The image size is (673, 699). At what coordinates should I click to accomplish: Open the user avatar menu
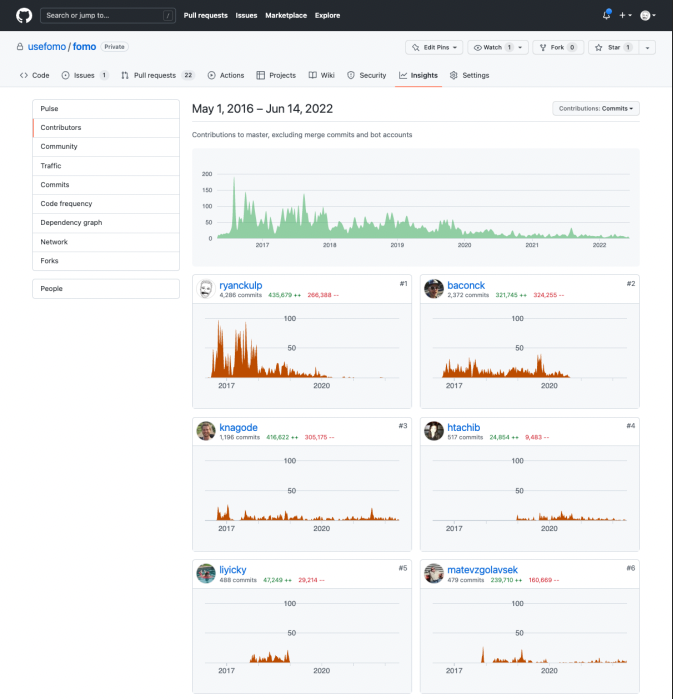[648, 15]
